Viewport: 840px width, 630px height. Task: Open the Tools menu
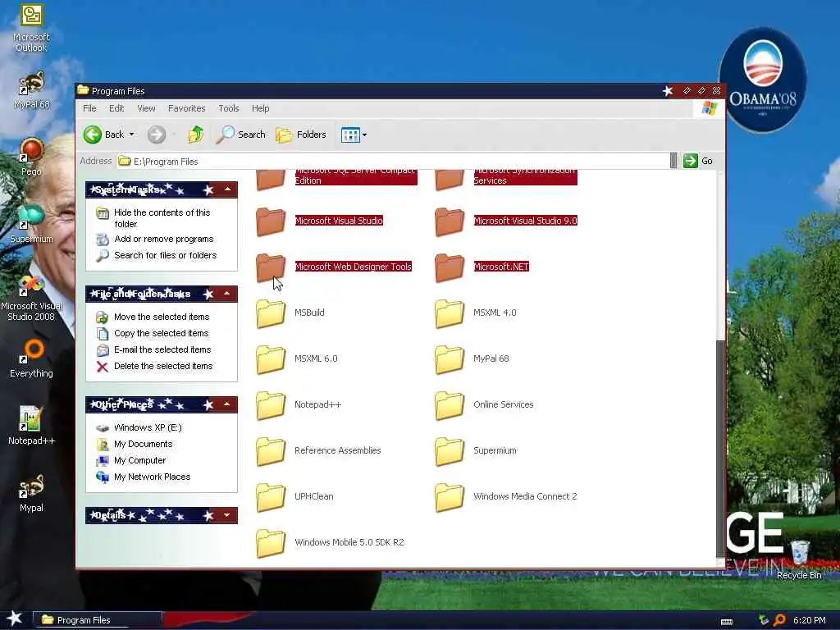[229, 108]
